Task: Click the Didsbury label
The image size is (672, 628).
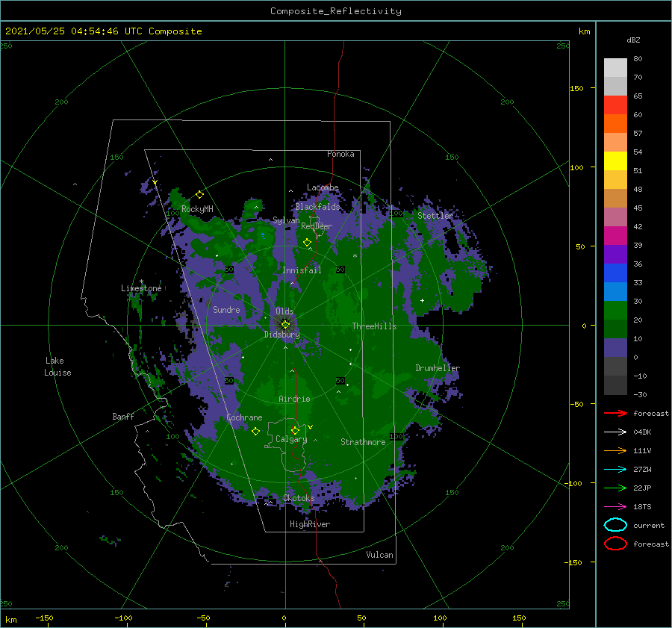Action: tap(281, 335)
